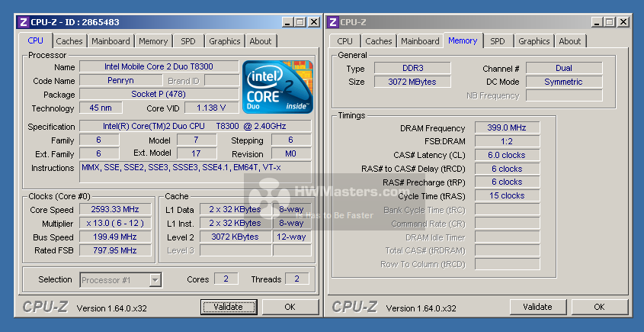This screenshot has width=644, height=332.
Task: Click the Technology value 45 nm
Action: click(x=101, y=108)
